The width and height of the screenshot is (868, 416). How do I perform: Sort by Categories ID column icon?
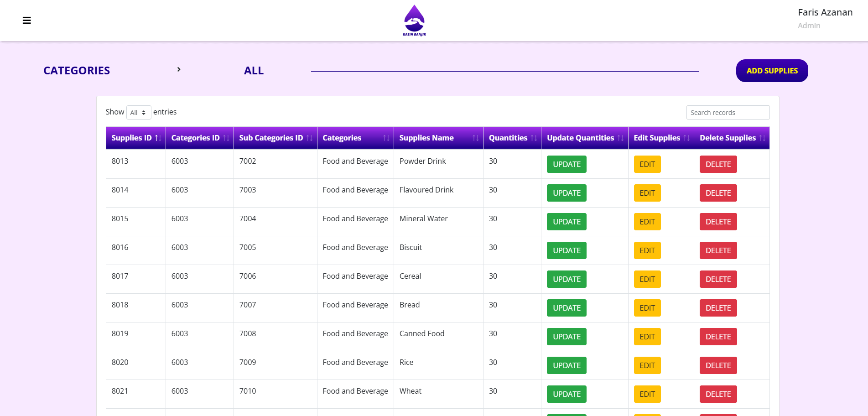click(226, 138)
